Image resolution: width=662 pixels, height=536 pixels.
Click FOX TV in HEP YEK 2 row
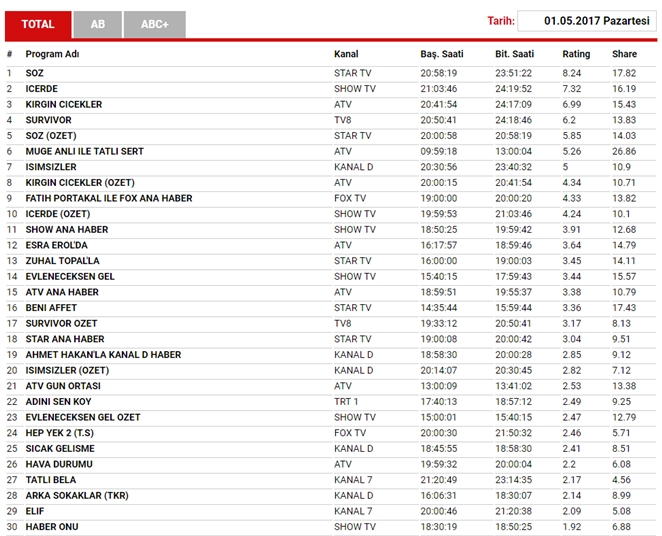pos(350,432)
